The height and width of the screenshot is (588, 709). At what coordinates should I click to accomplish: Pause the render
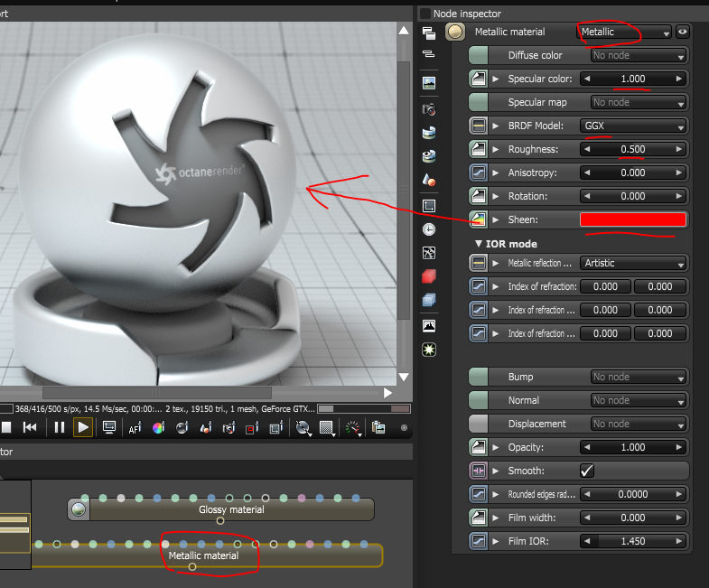tap(60, 427)
